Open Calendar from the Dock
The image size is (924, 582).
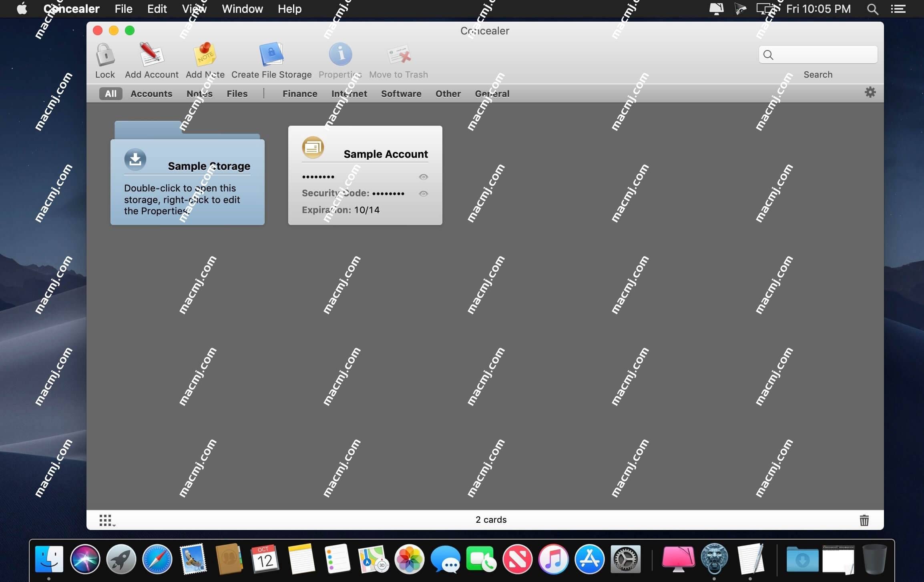265,559
